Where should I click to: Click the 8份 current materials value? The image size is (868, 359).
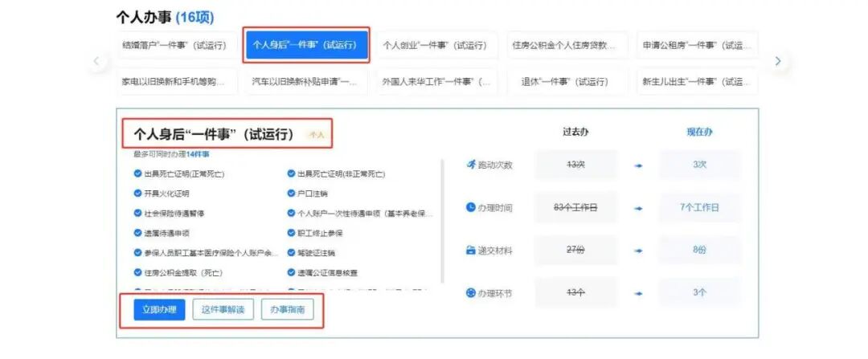click(700, 250)
